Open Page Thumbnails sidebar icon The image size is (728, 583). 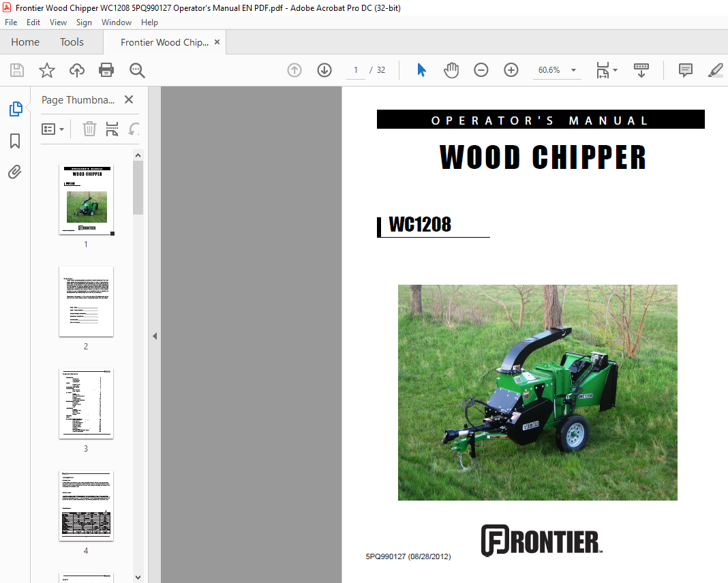pyautogui.click(x=15, y=109)
